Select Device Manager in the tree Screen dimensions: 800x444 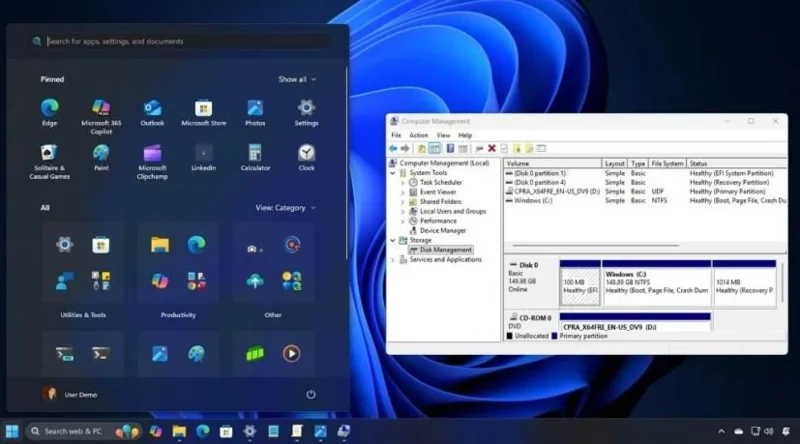[438, 231]
